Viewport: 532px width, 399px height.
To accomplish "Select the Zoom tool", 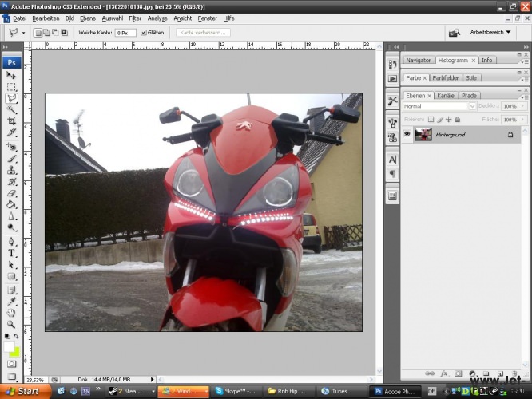I will click(x=11, y=324).
